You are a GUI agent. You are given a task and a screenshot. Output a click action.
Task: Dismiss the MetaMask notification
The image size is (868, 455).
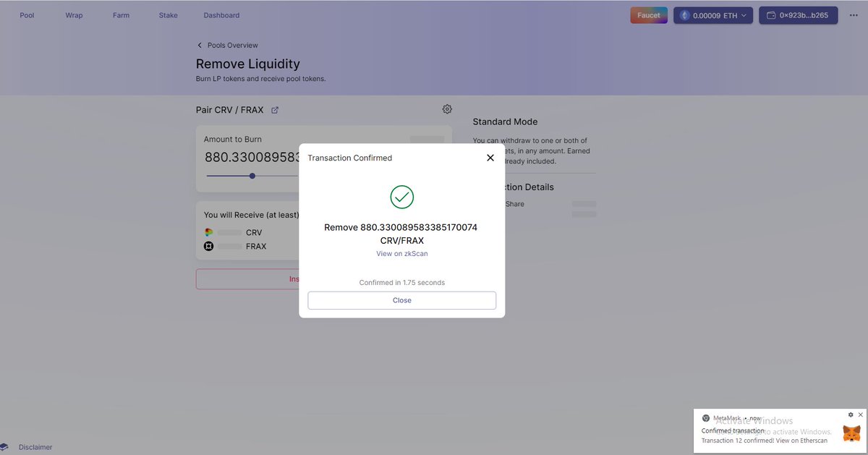pyautogui.click(x=860, y=414)
